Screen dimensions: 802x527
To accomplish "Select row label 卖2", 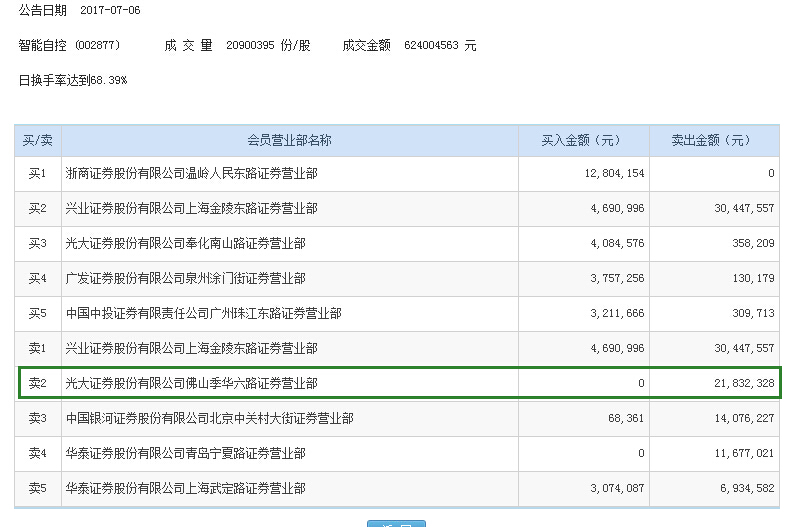I will tap(37, 383).
